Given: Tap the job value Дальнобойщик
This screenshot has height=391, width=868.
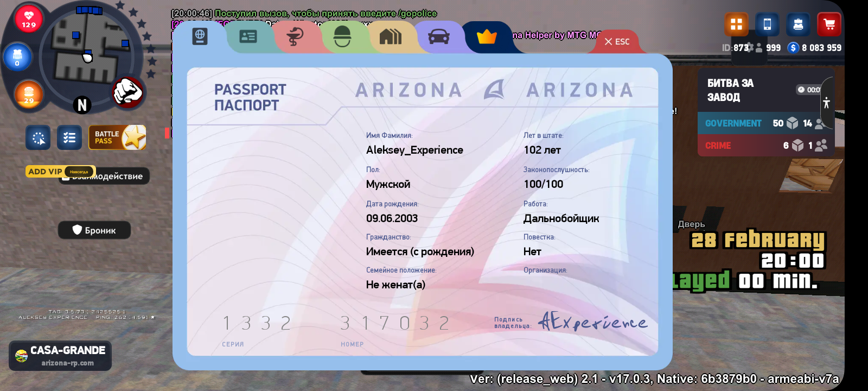Looking at the screenshot, I should (561, 218).
